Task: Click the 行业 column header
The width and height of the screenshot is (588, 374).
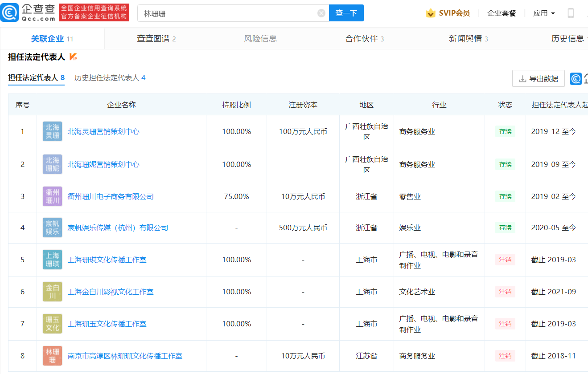Action: click(x=439, y=105)
